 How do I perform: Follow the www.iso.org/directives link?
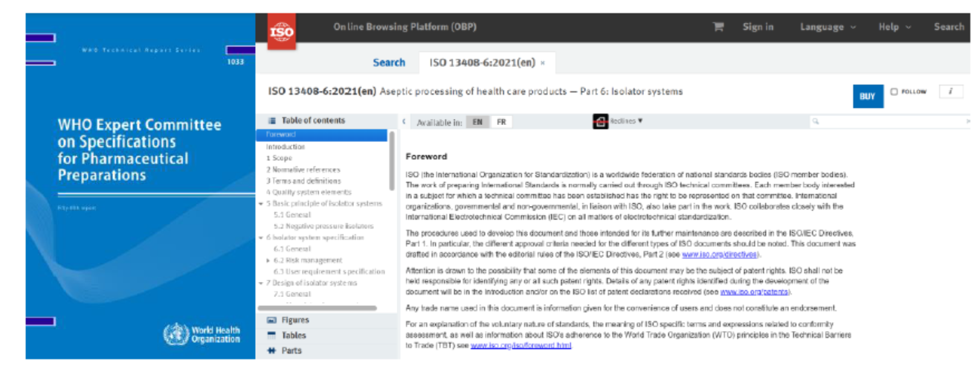coord(720,254)
